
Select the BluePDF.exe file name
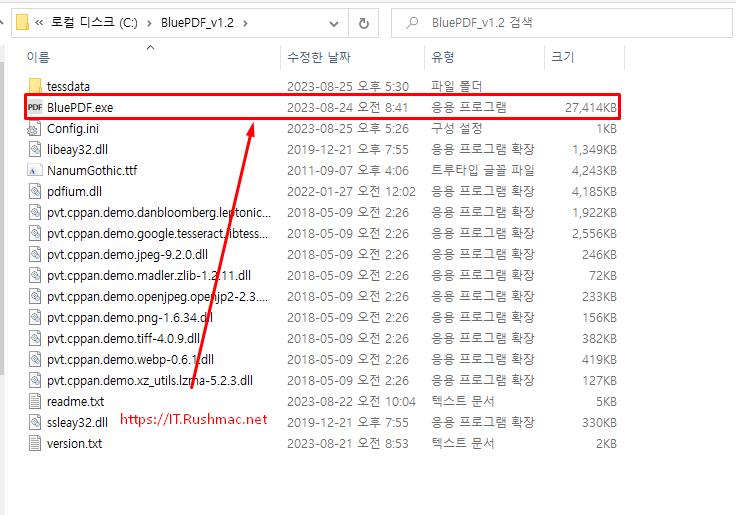80,108
